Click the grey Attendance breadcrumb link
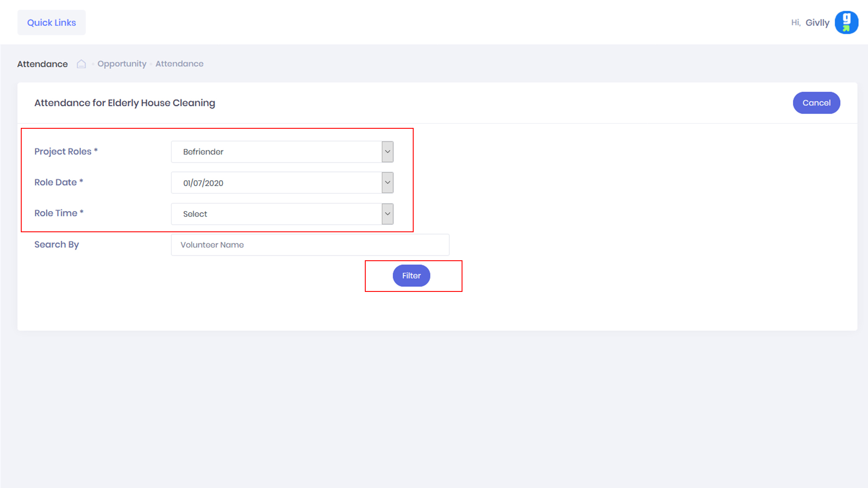868x488 pixels. tap(179, 64)
